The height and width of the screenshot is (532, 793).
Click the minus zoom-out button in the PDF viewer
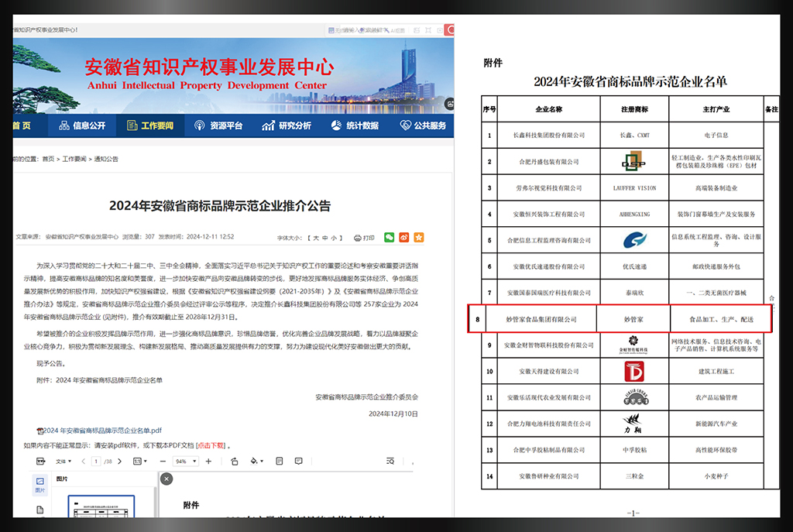coord(163,462)
